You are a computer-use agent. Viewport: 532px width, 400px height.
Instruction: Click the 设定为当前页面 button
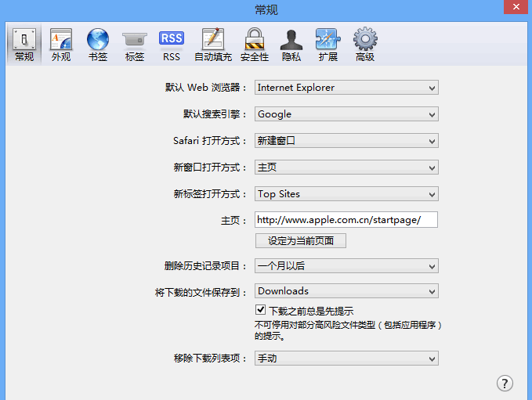click(x=301, y=241)
